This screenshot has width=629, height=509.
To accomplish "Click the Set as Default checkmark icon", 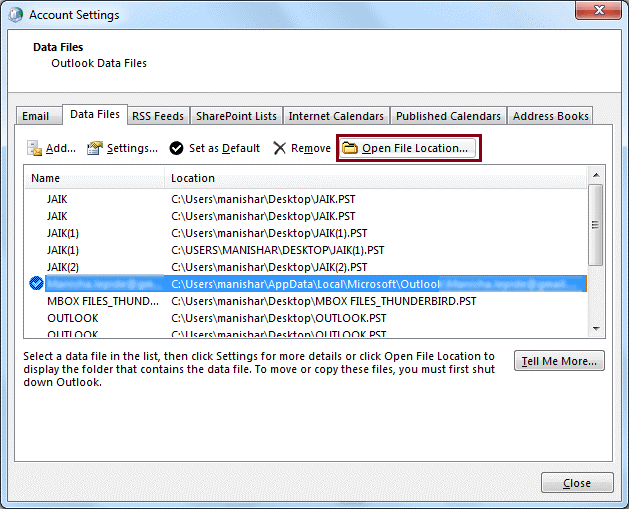I will 176,148.
